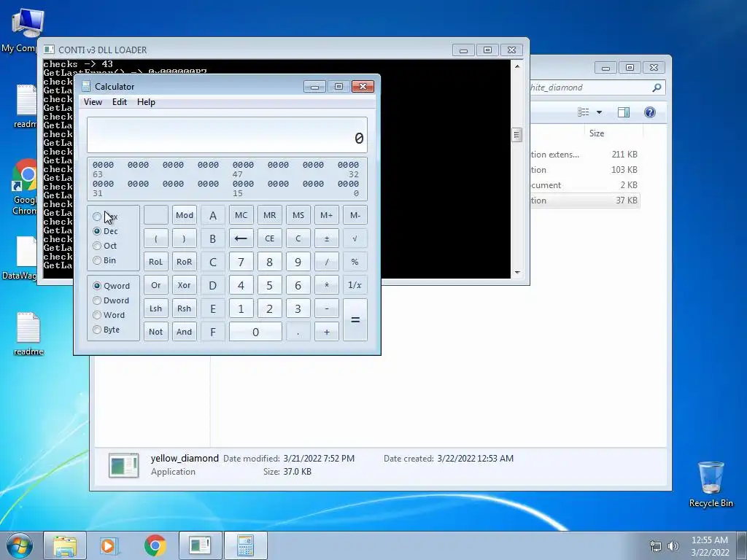747x560 pixels.
Task: Choose Byte data size
Action: (97, 330)
